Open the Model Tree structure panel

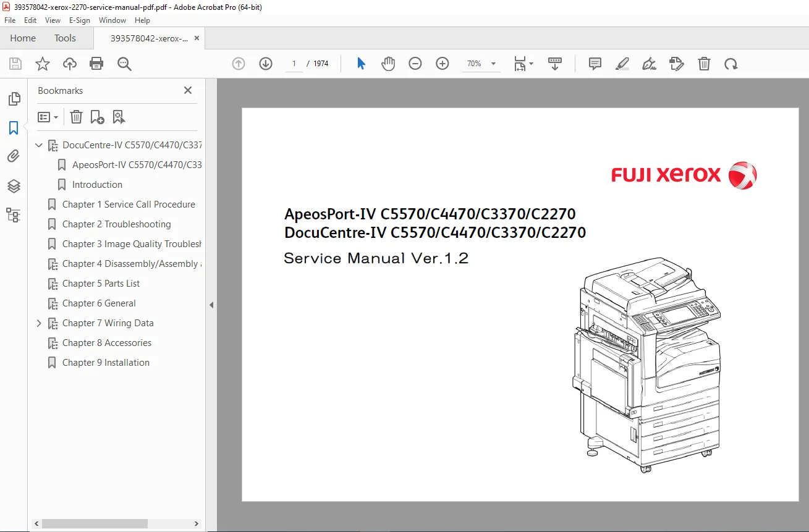click(x=14, y=215)
